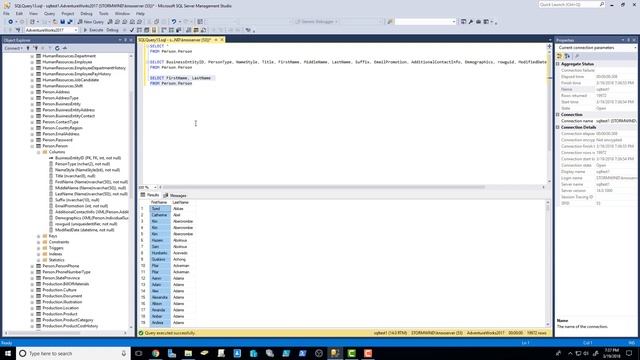Expand the Indexes folder
The height and width of the screenshot is (360, 640).
tap(38, 254)
